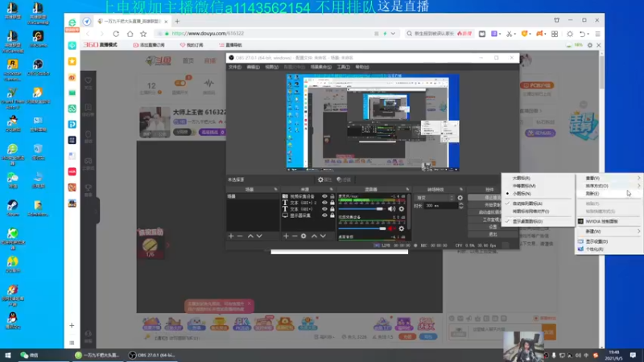This screenshot has width=644, height=362.
Task: Click the Filters button above the docks
Action: tap(344, 179)
